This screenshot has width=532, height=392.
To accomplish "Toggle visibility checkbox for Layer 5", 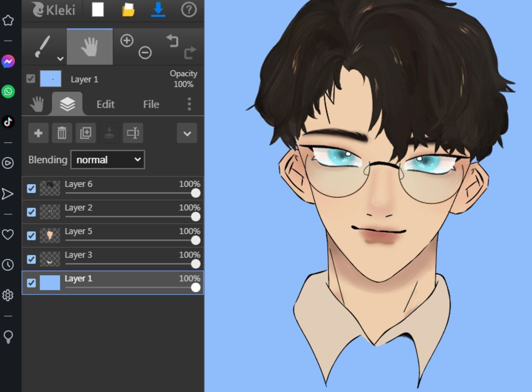I will (31, 236).
